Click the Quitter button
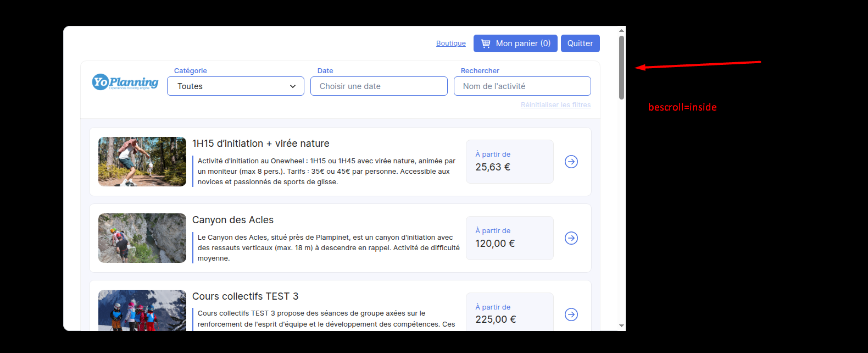 click(580, 43)
